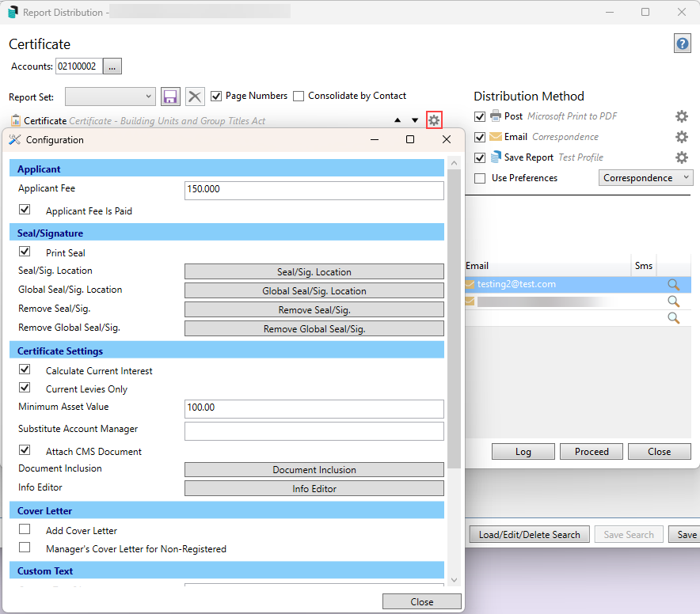The image size is (700, 614).
Task: Click the magnifier in the second email row
Action: (673, 301)
